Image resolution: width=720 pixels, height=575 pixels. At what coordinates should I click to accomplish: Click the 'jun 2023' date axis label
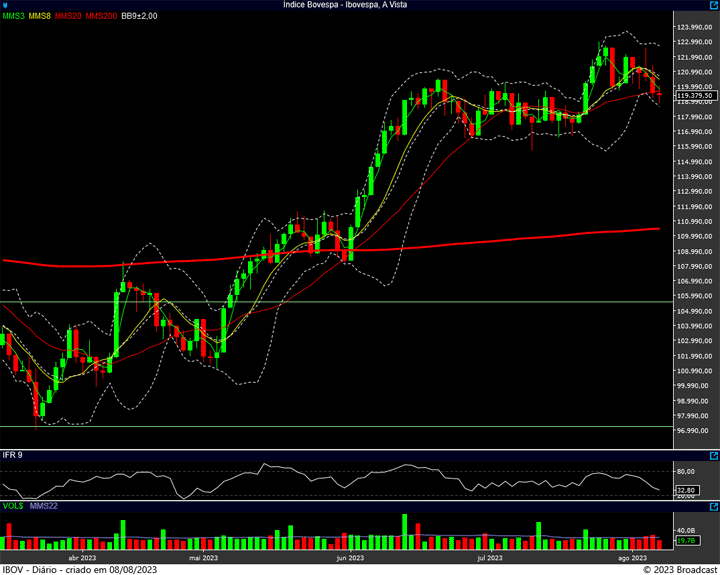coord(350,559)
